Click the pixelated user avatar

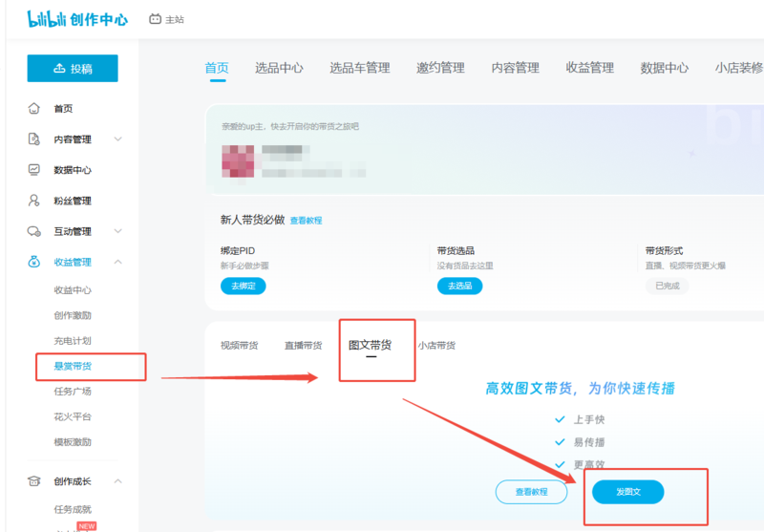tap(238, 161)
